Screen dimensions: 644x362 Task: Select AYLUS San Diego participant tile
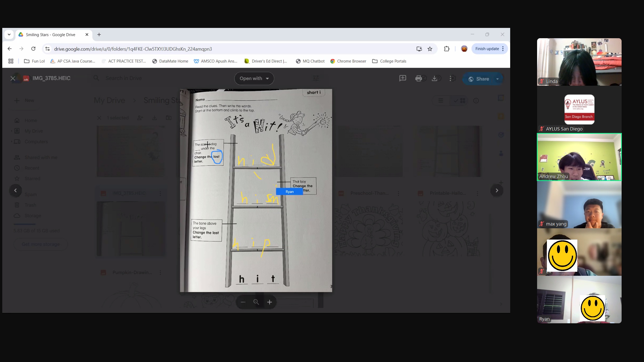[579, 109]
